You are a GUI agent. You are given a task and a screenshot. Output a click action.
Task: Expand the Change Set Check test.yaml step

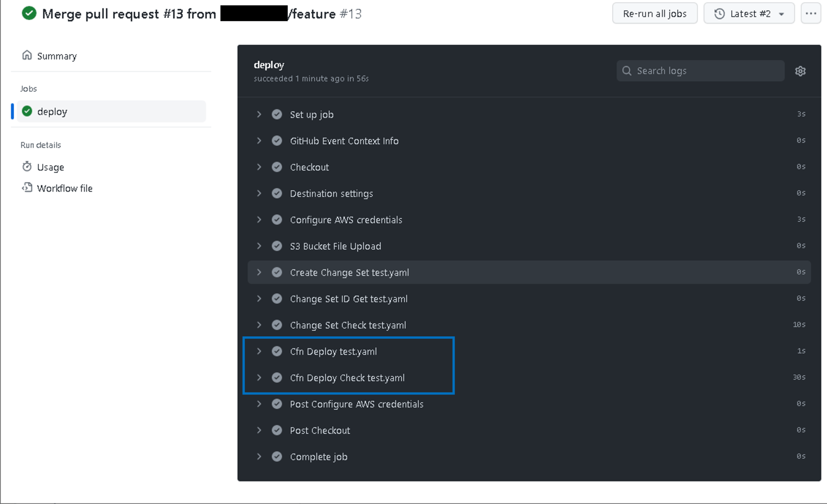click(x=259, y=325)
